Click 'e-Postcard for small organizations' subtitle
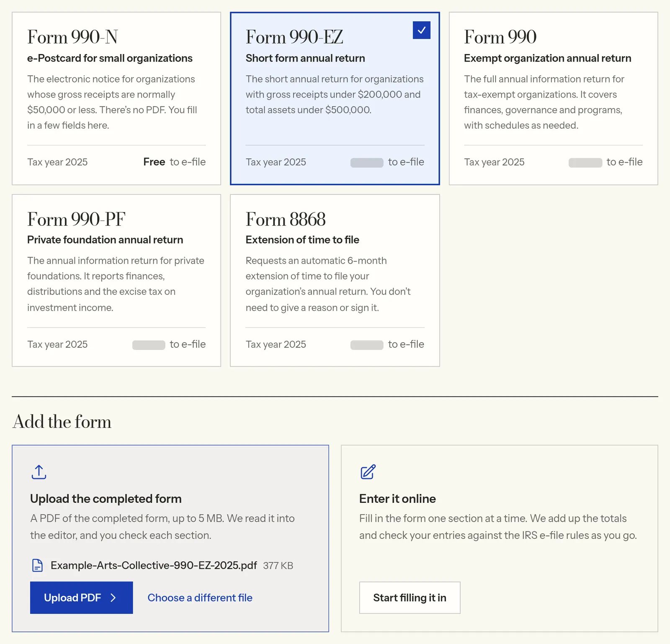Screen dimensions: 670x644 110,58
